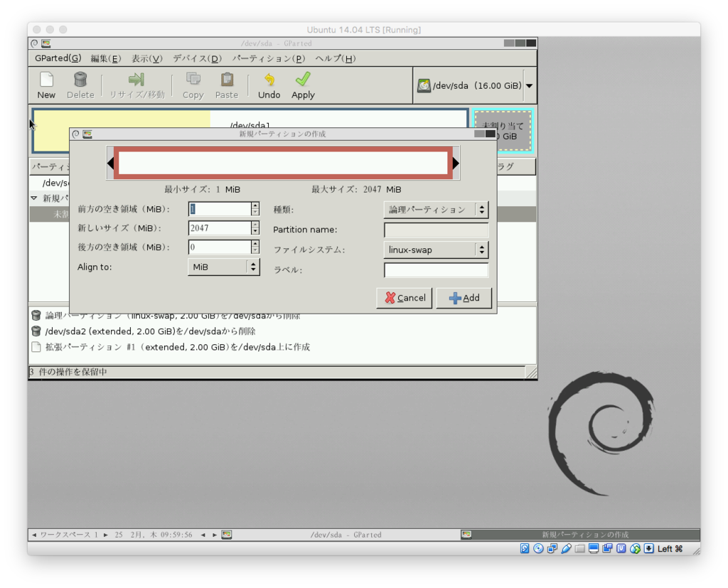
Task: Select the /dev/sda1 graphical partition block
Action: [x=250, y=119]
